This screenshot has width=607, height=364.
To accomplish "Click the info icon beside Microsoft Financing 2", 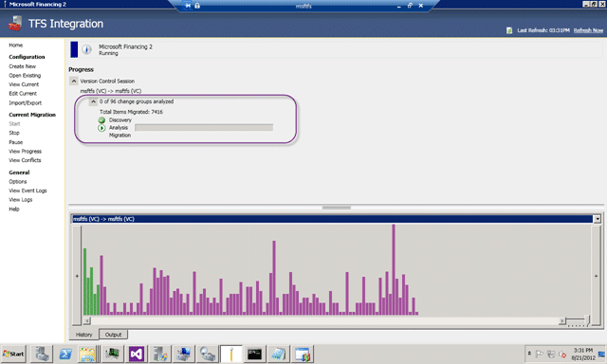I will [86, 49].
